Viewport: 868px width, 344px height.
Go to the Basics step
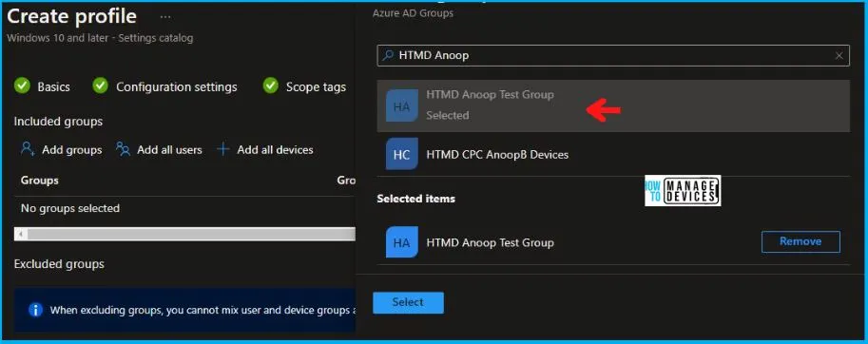tap(53, 86)
